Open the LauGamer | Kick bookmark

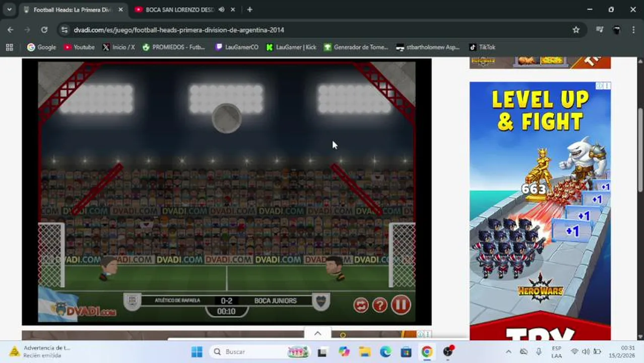(291, 47)
